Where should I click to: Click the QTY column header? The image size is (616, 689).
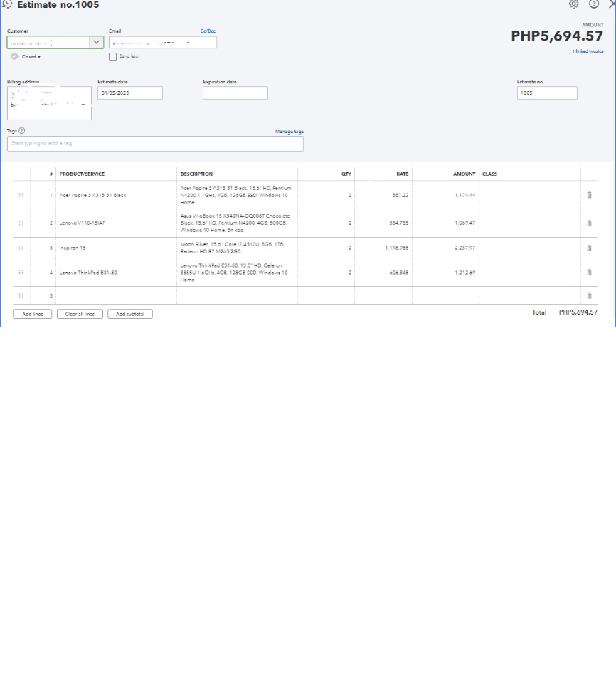[x=346, y=174]
